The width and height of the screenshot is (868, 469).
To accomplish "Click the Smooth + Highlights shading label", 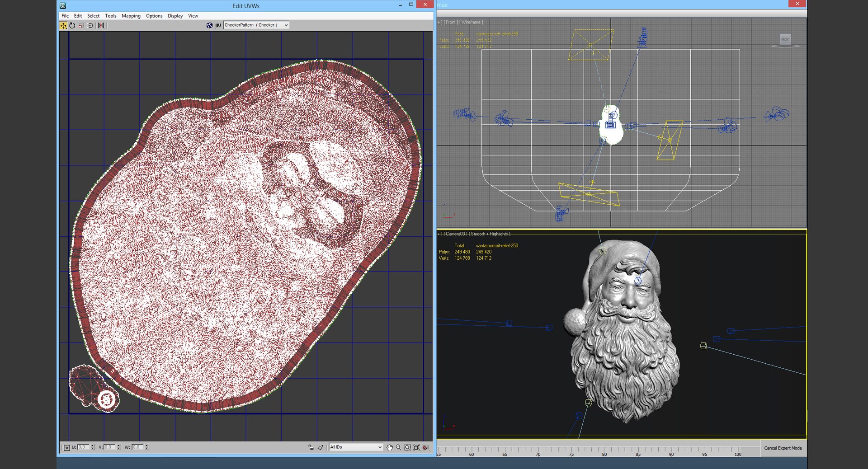I will click(x=490, y=234).
